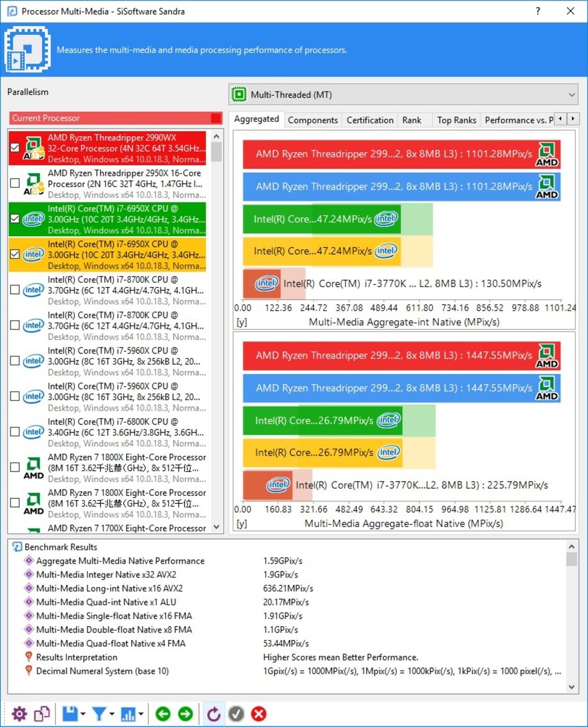Open the Multi-Threaded (MT) parallelism dropdown
Viewport: 588px width, 727px height.
403,94
